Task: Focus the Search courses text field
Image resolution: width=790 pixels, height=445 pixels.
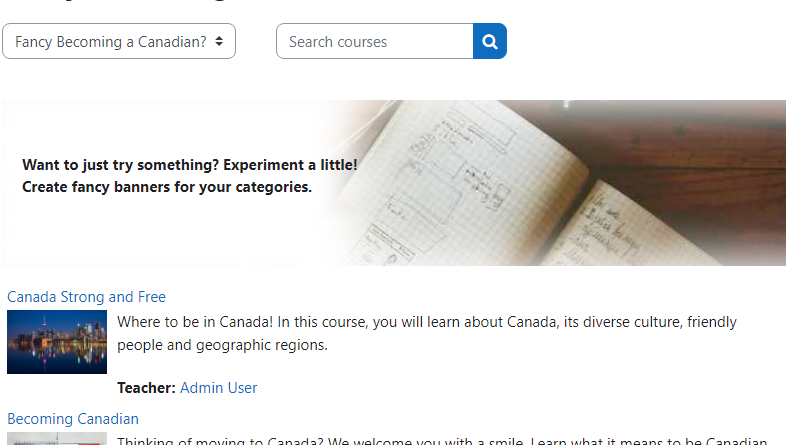Action: coord(374,42)
